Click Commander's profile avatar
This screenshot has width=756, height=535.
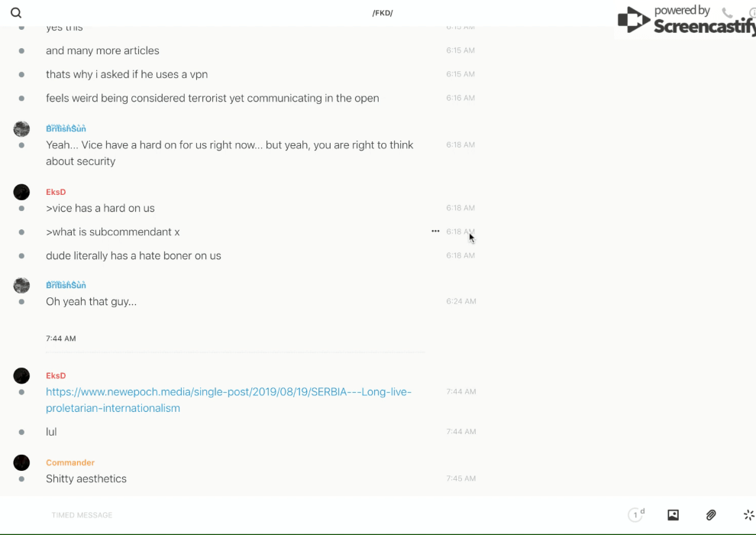21,462
